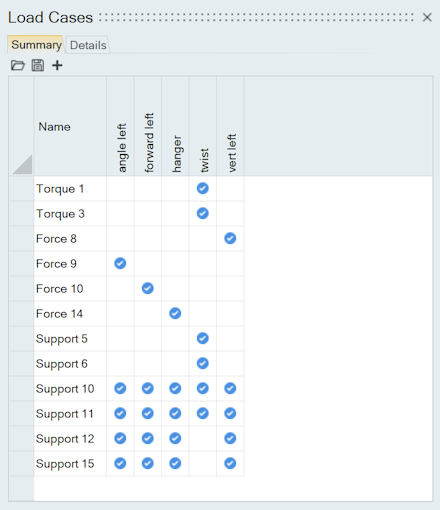Check Torque 1 in angle left cell
The image size is (440, 510).
click(x=120, y=188)
